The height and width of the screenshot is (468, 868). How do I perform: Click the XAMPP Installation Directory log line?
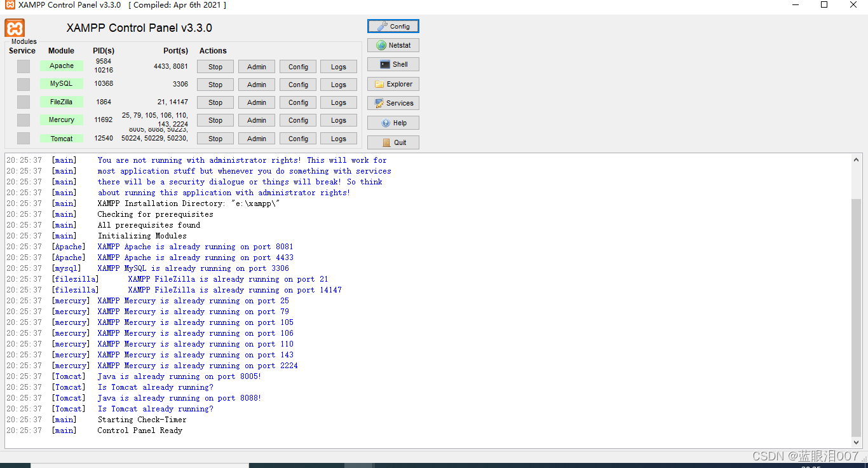click(x=189, y=203)
